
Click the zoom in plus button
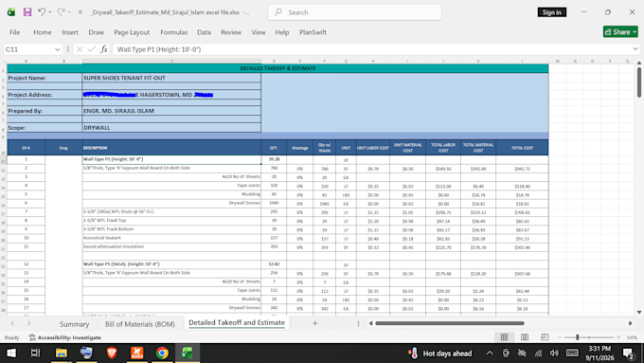pyautogui.click(x=618, y=337)
